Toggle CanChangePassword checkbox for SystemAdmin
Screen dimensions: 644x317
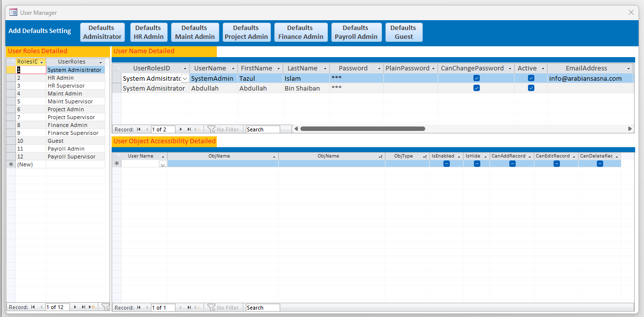476,78
